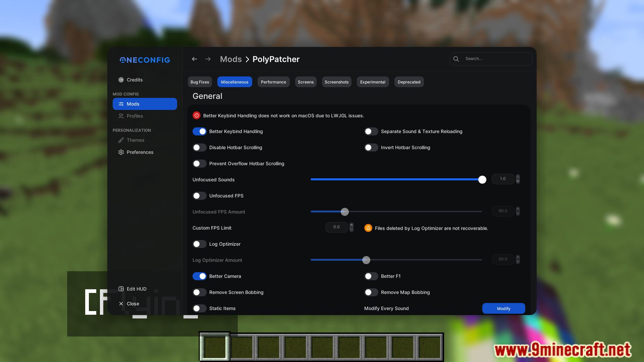Click the Close X icon in sidebar

click(x=121, y=304)
